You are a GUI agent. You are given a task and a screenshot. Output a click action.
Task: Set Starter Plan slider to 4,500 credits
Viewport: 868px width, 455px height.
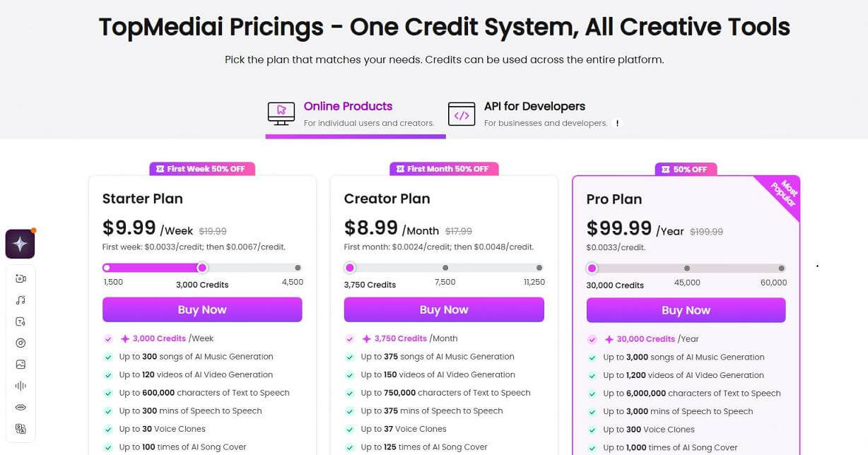click(x=298, y=268)
